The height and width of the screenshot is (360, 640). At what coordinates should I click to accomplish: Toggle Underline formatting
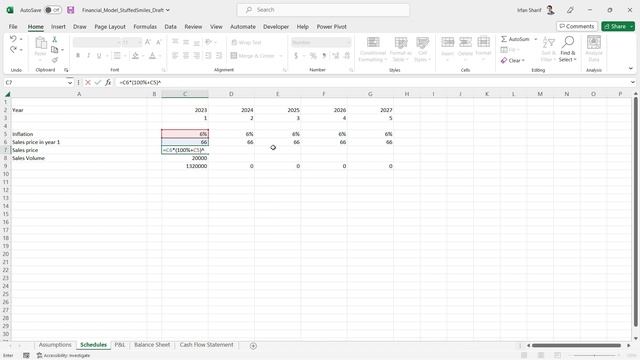pyautogui.click(x=99, y=56)
